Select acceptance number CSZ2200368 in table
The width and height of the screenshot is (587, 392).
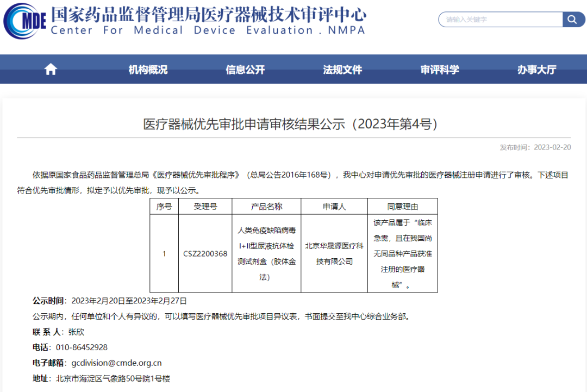point(205,253)
